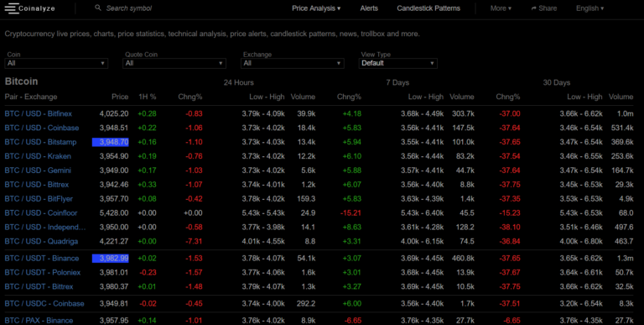Open the Coin filter dropdown

[56, 63]
